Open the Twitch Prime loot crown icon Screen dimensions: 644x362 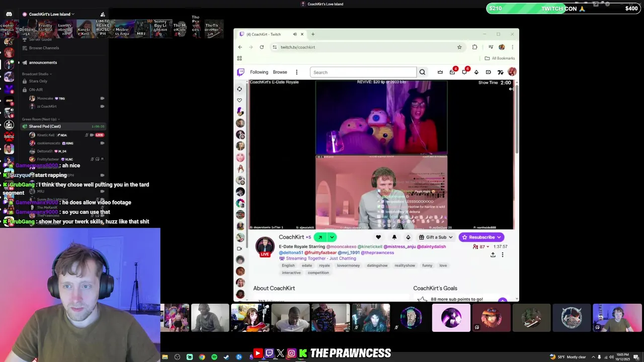pos(440,72)
